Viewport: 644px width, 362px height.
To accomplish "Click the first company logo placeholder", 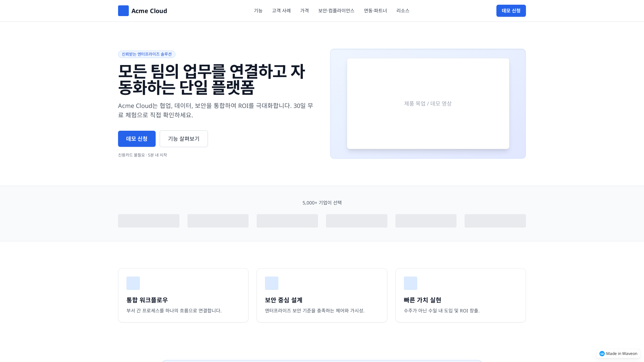I will 148,221.
